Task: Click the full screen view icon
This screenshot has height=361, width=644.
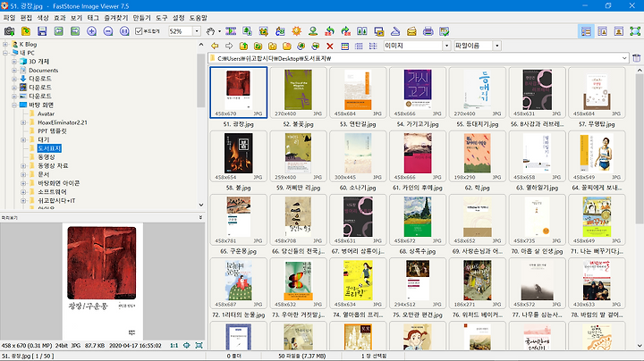Action: click(635, 31)
